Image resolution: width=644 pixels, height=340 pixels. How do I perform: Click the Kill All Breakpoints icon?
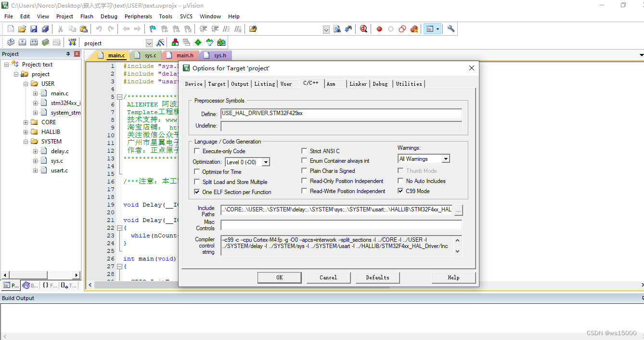click(414, 29)
